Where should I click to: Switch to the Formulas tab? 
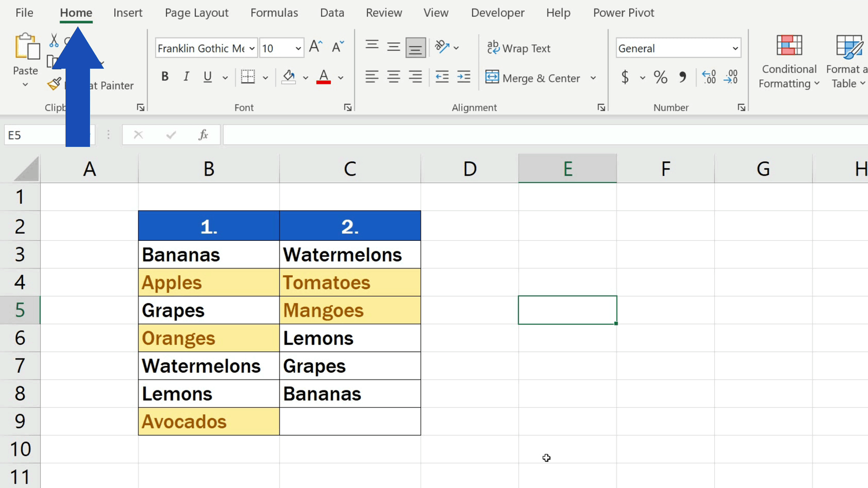coord(274,13)
